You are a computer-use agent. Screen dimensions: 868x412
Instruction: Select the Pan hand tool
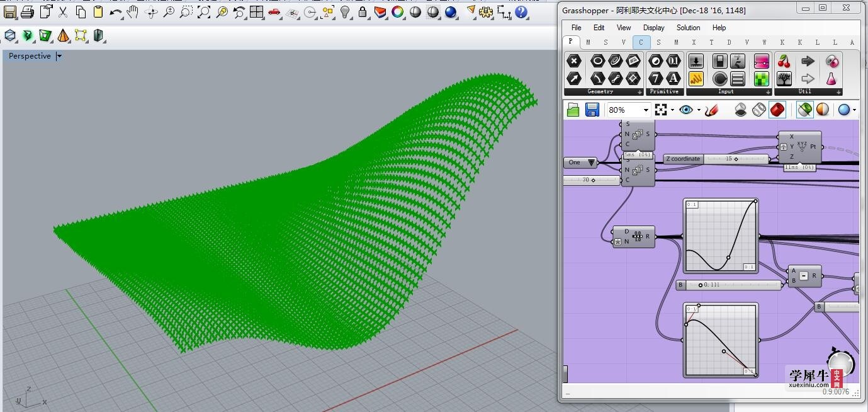coord(133,11)
